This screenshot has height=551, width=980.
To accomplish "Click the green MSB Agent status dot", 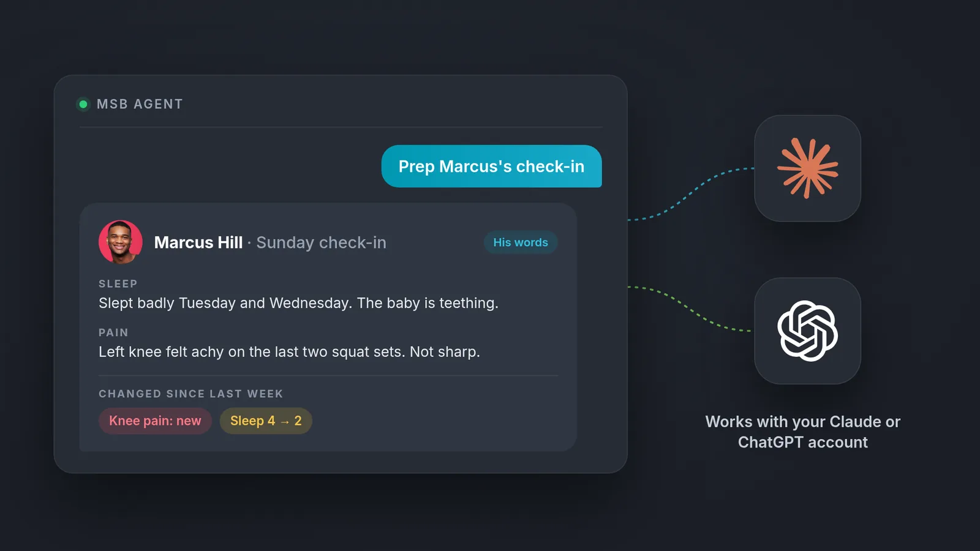I will coord(83,105).
